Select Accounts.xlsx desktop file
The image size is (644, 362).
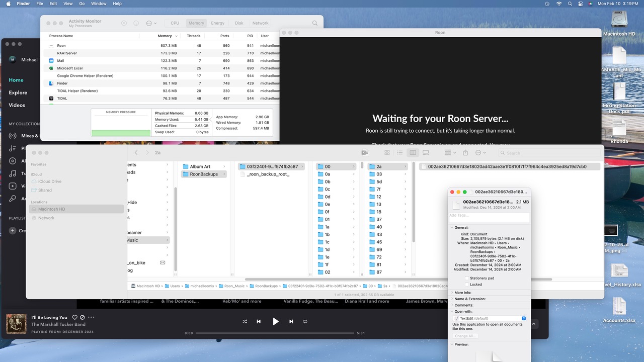[x=619, y=310]
